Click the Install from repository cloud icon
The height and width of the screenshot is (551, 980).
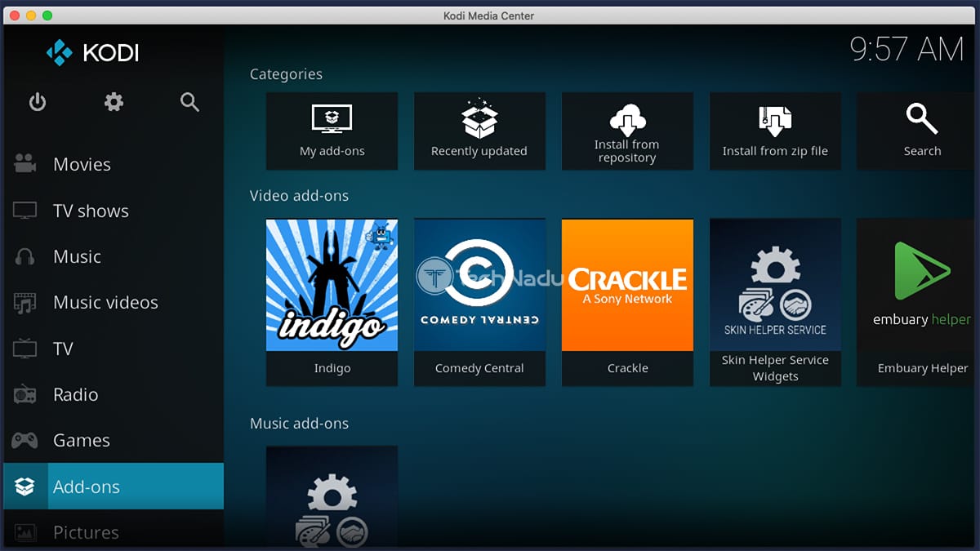pos(627,119)
